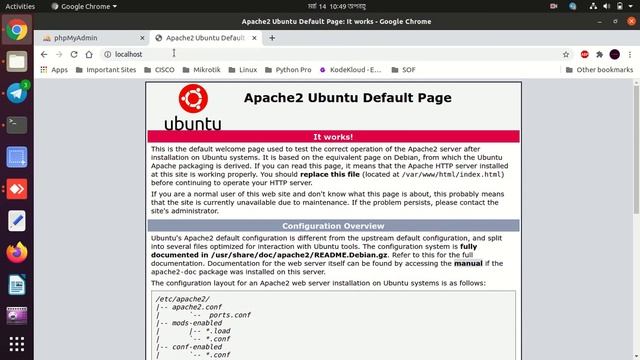Screen dimensions: 640x360
Task: Open Google Chrome from the dock
Action: click(17, 30)
